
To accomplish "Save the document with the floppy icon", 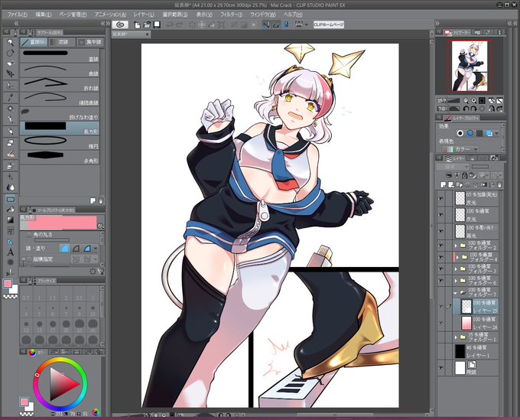I will pos(157,24).
